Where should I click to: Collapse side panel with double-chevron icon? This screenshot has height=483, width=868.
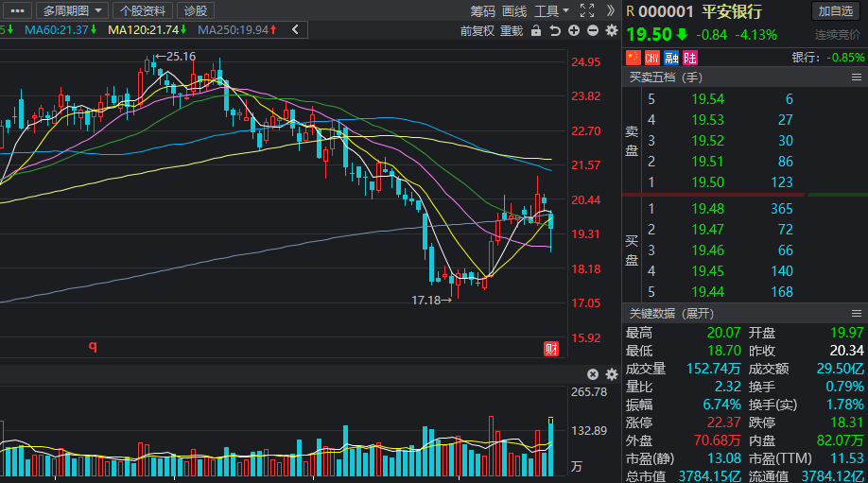[x=610, y=10]
